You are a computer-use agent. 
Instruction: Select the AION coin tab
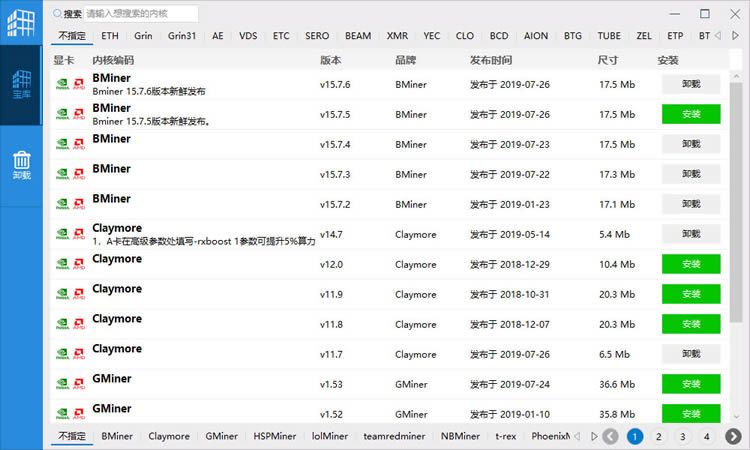pos(536,36)
